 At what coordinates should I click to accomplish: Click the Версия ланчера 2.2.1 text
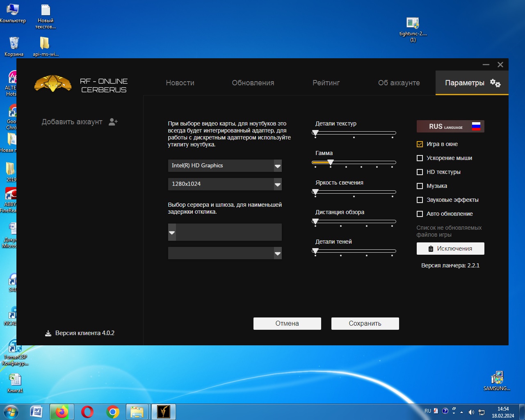click(450, 265)
